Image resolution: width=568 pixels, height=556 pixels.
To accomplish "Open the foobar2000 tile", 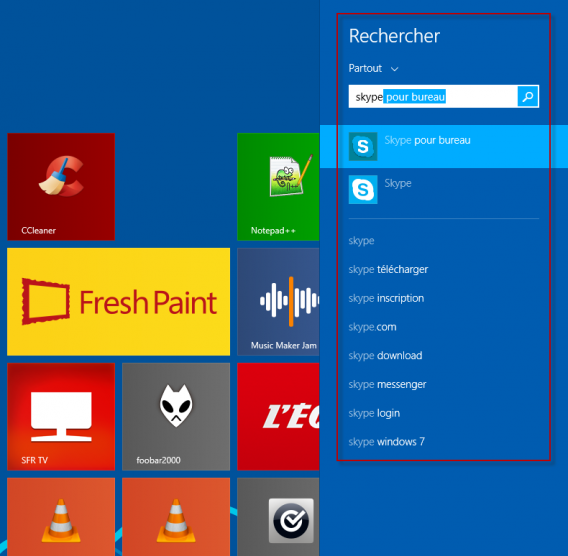I will [x=176, y=417].
